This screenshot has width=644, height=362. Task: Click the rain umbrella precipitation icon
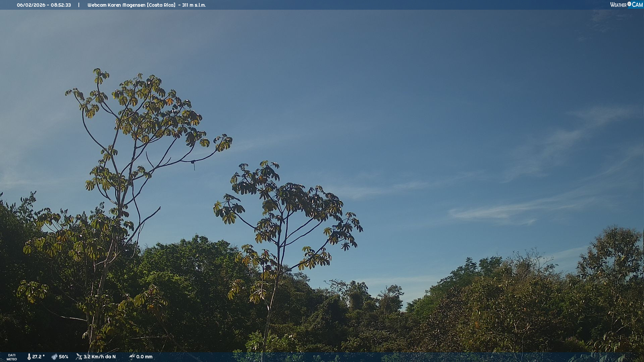[132, 357]
